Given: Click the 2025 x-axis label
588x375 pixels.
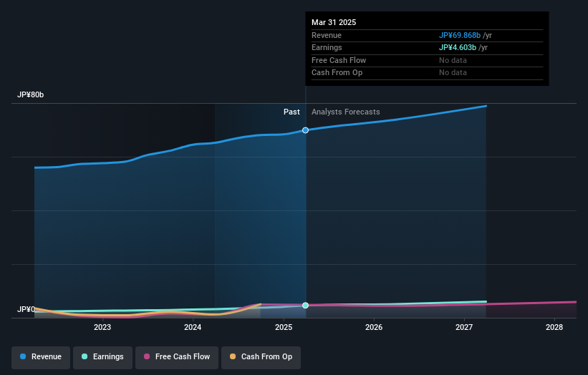Looking at the screenshot, I should click(284, 327).
